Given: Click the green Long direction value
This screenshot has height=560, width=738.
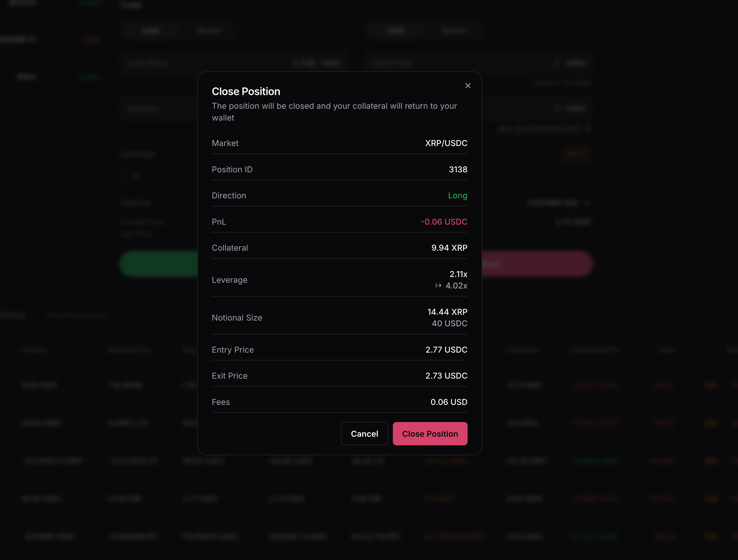Looking at the screenshot, I should coord(457,196).
